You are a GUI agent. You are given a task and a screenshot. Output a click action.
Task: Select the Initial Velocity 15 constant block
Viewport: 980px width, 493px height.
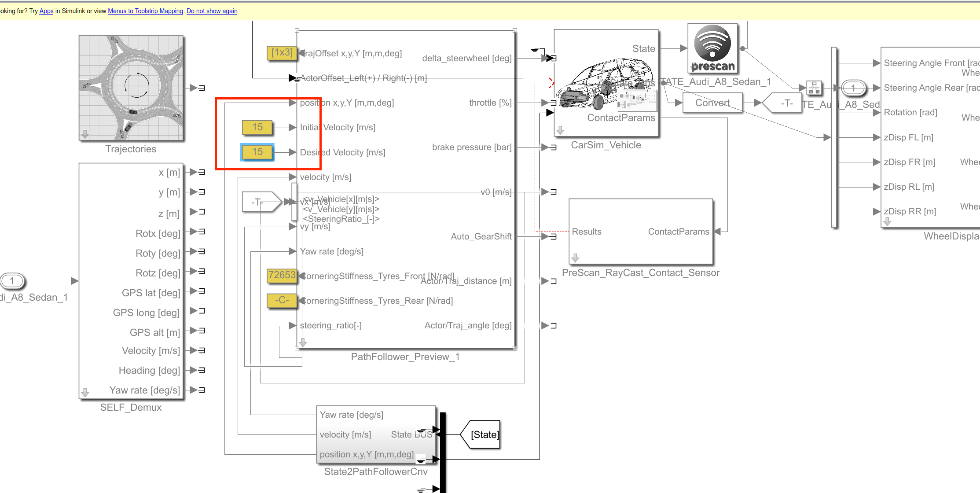[257, 127]
